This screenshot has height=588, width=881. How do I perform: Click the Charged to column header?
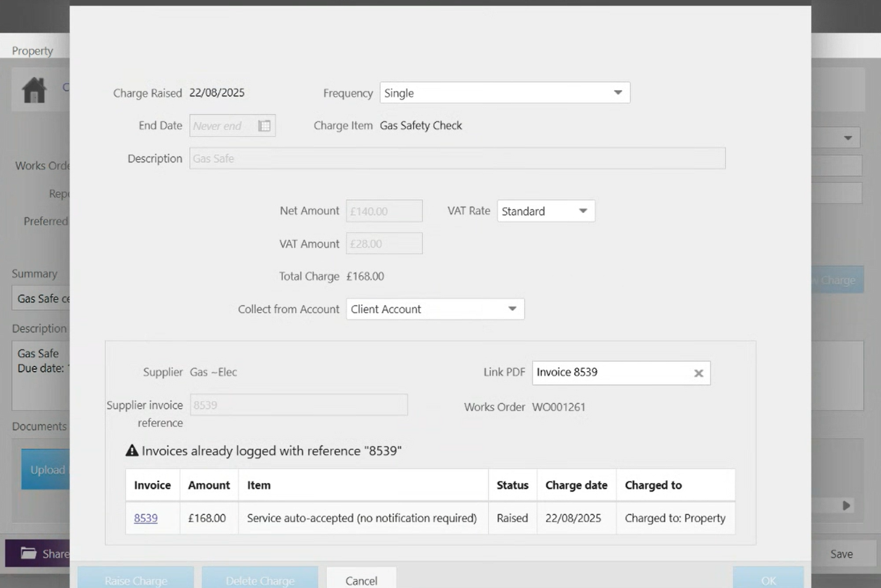(675, 485)
